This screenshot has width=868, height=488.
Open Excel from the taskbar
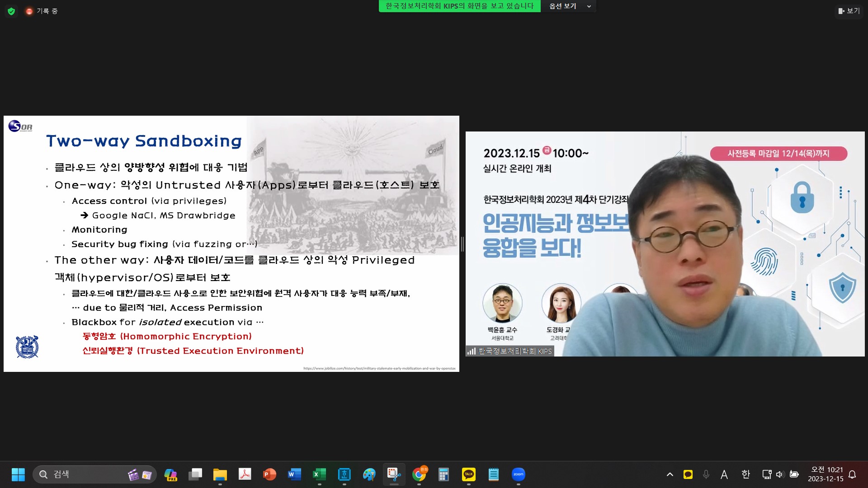319,474
